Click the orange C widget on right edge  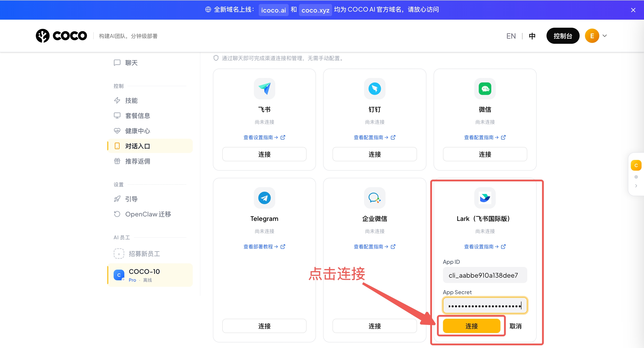[x=636, y=165]
